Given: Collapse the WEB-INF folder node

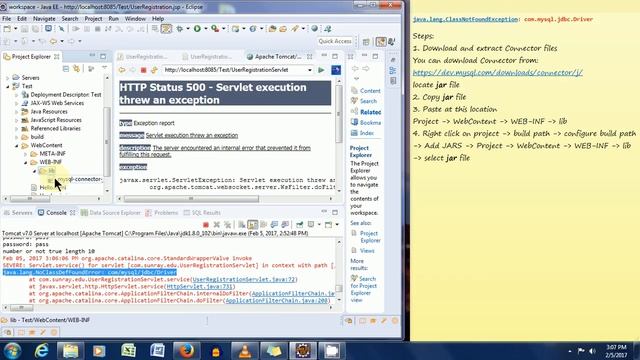Looking at the screenshot, I should [x=26, y=162].
